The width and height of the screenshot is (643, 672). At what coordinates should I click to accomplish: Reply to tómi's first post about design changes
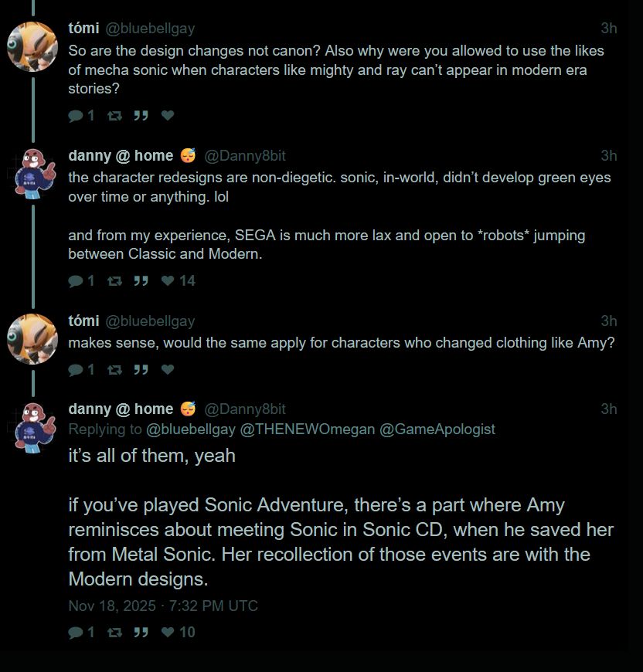[77, 116]
